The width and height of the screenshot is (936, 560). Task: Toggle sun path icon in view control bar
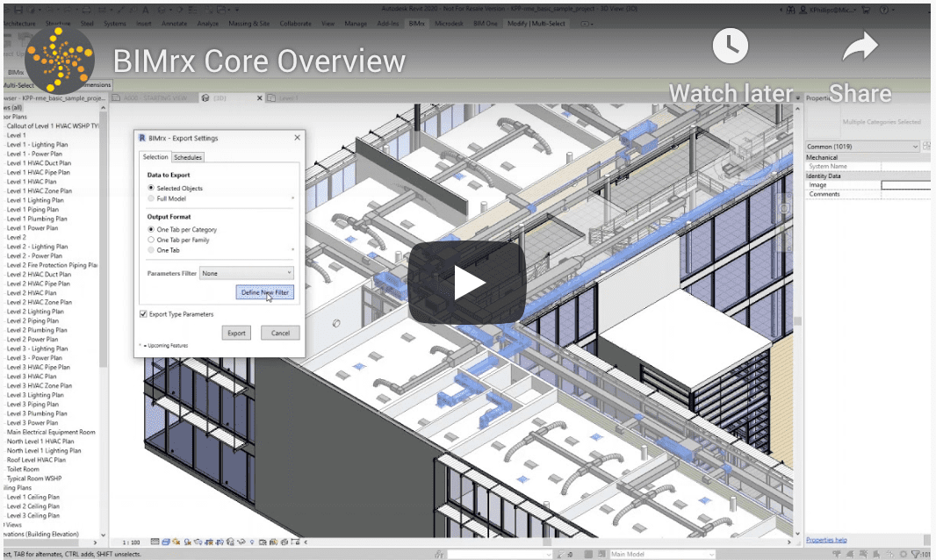[176, 542]
